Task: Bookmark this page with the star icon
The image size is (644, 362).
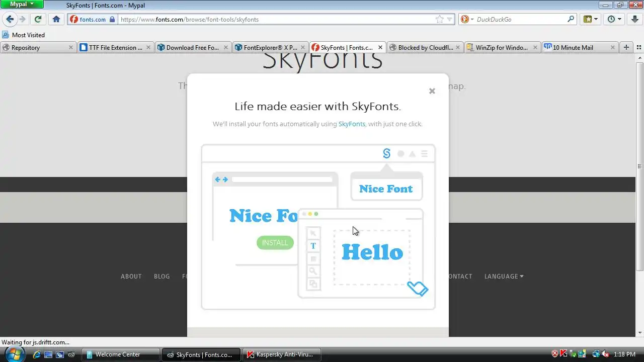Action: click(439, 19)
